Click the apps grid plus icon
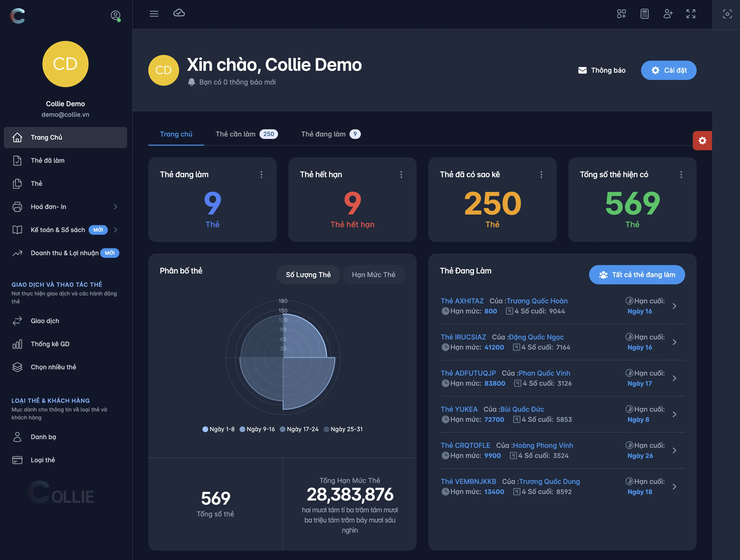 (x=621, y=14)
